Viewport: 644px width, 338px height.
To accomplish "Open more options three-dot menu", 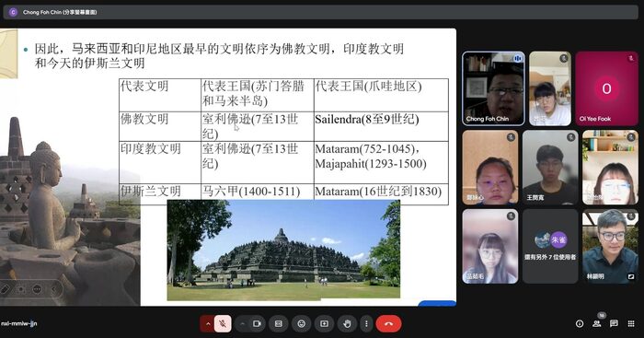I will tap(366, 323).
